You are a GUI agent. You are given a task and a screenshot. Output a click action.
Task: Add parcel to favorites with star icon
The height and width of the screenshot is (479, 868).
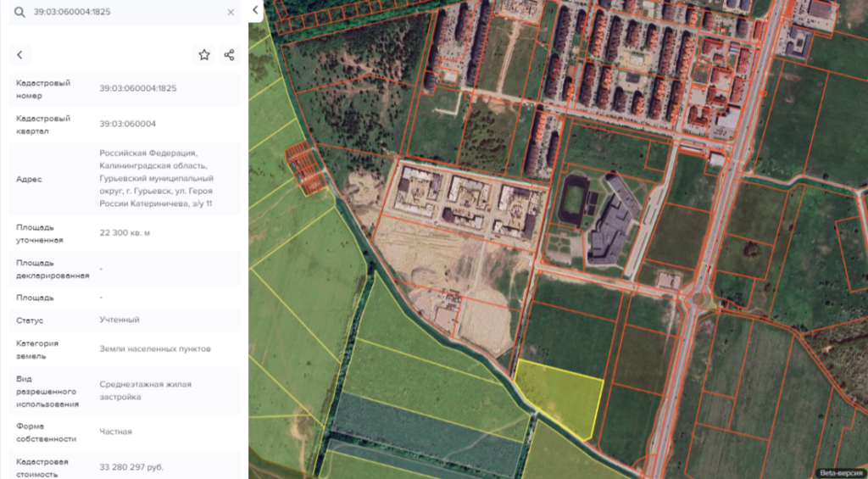(x=204, y=55)
